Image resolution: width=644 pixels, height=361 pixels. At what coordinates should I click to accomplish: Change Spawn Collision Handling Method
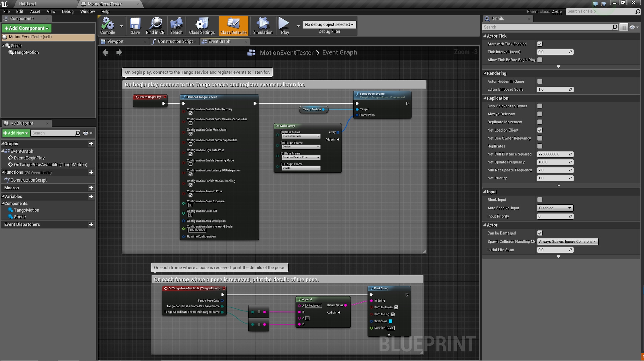pyautogui.click(x=567, y=241)
